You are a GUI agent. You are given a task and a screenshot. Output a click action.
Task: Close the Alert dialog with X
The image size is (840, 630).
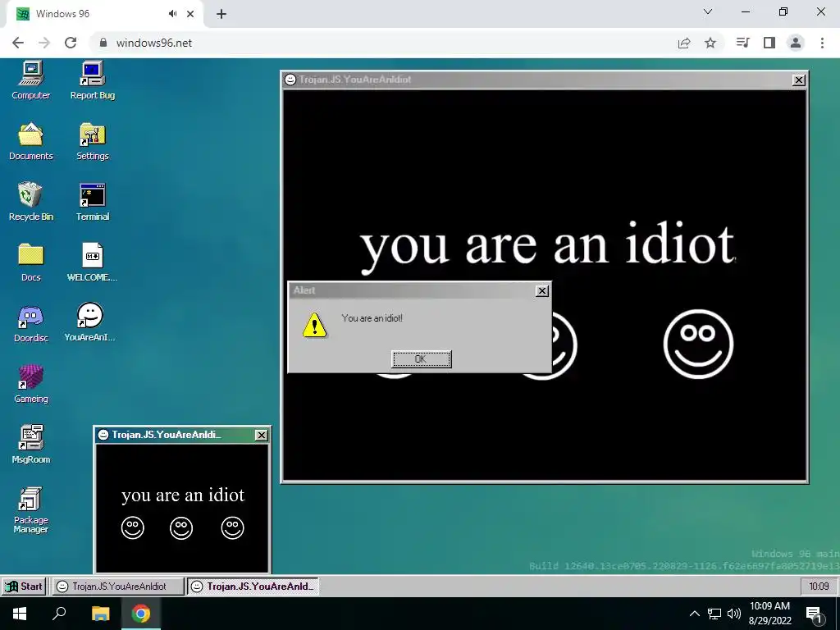[542, 290]
